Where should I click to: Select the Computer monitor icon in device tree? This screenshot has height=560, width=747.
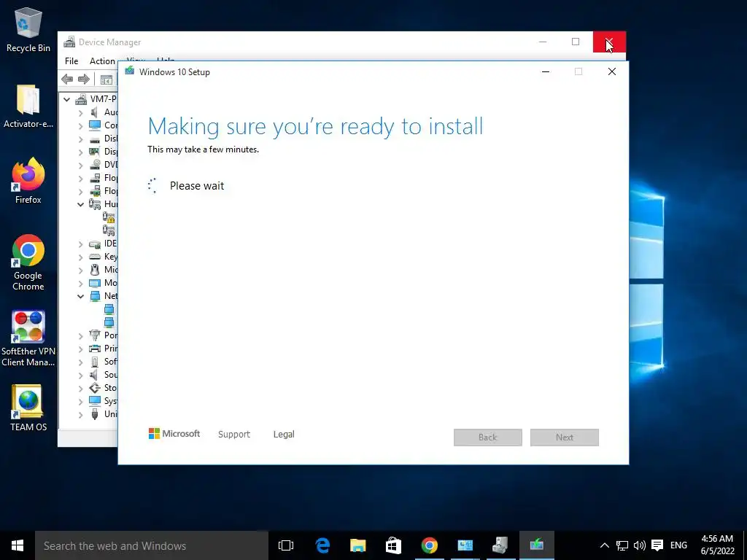click(x=95, y=125)
